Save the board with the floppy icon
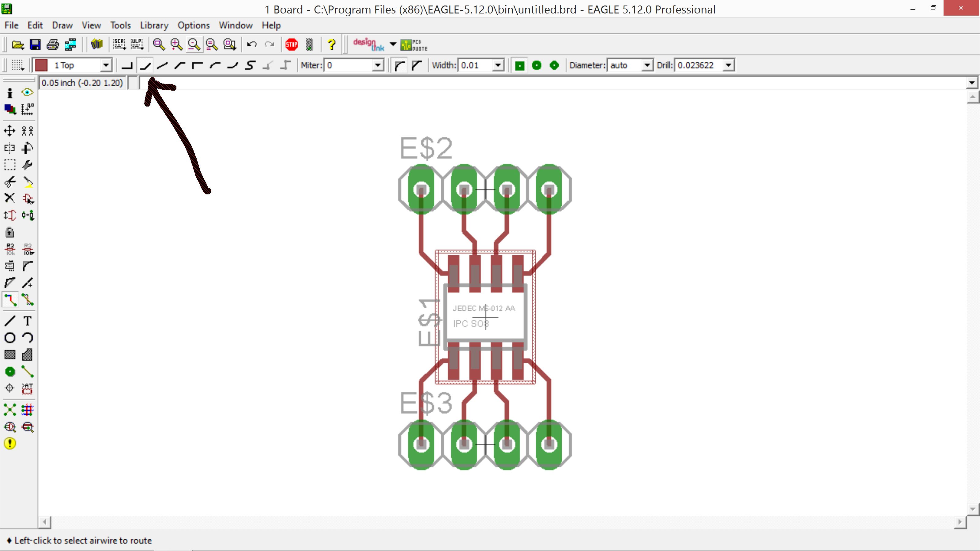This screenshot has width=980, height=551. click(x=35, y=45)
